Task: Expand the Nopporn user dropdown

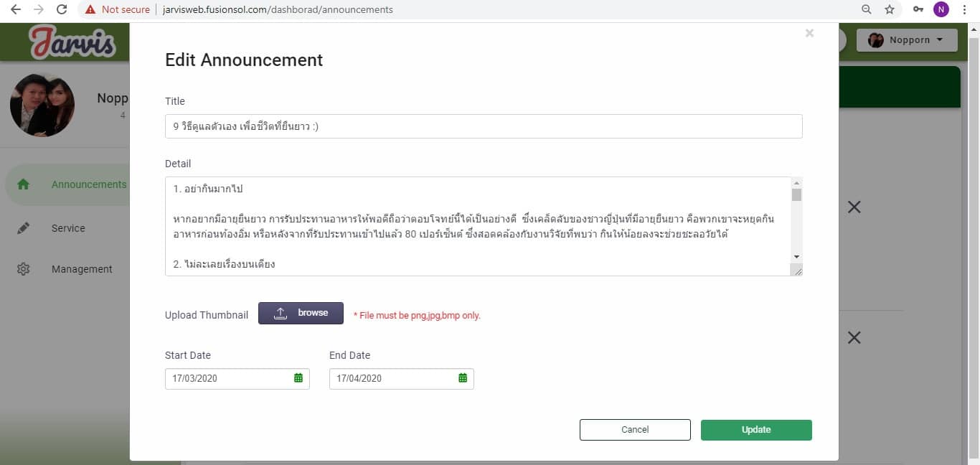Action: click(907, 40)
